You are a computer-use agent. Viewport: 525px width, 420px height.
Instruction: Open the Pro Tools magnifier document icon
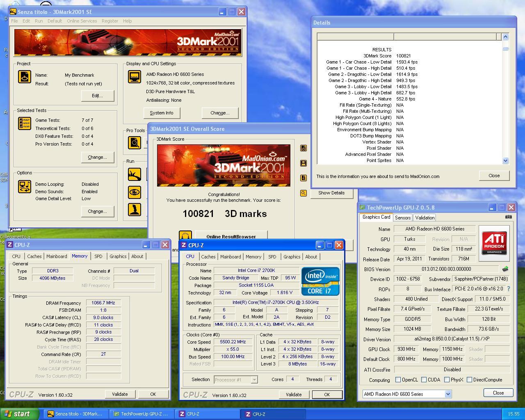point(135,142)
